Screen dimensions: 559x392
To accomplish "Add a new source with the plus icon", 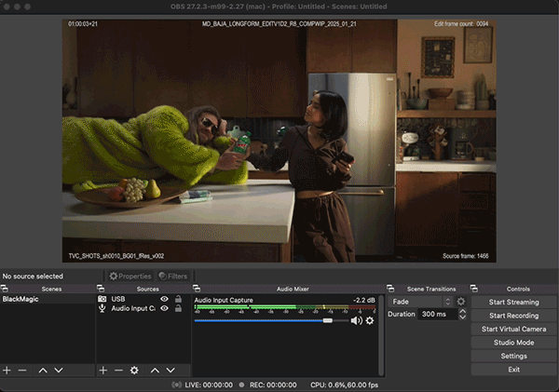I will pos(103,371).
